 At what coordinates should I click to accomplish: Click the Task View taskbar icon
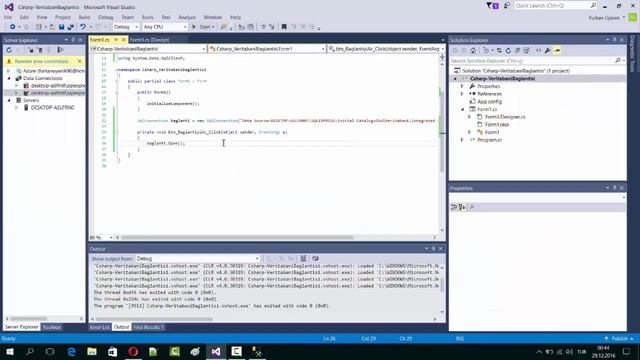50,351
